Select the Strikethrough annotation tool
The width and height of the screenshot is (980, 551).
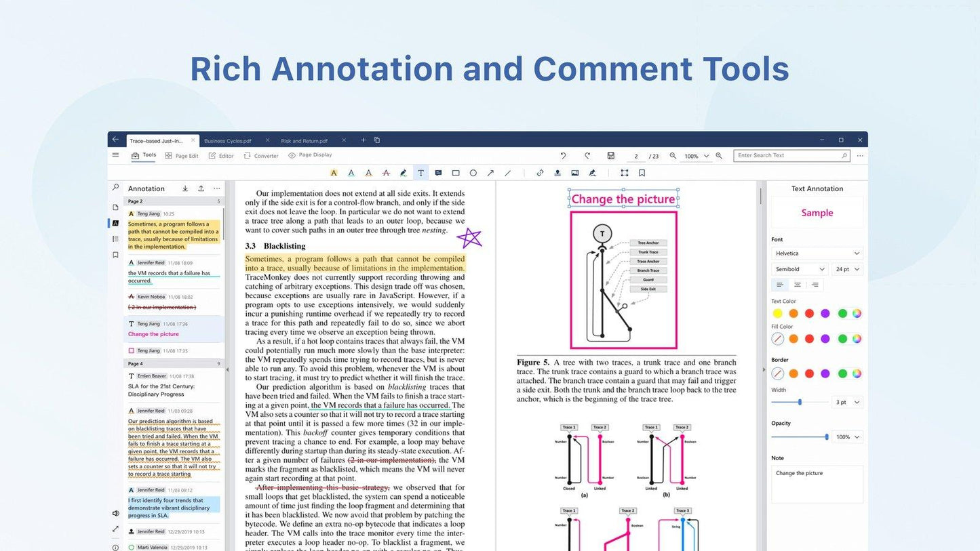pyautogui.click(x=386, y=173)
